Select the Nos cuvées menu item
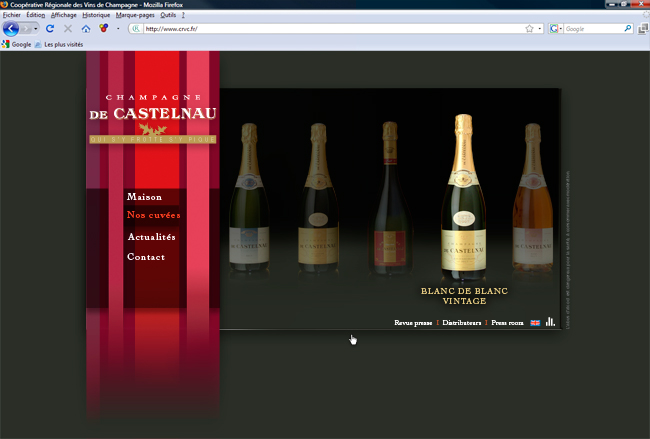 click(x=153, y=215)
